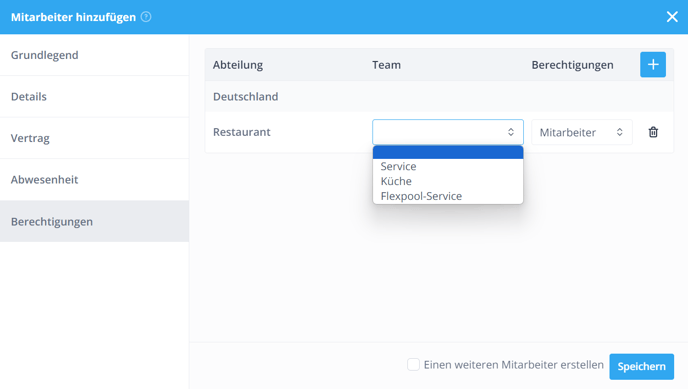This screenshot has width=688, height=389.
Task: Select Flexpool-Service from the Team list
Action: tap(448, 196)
